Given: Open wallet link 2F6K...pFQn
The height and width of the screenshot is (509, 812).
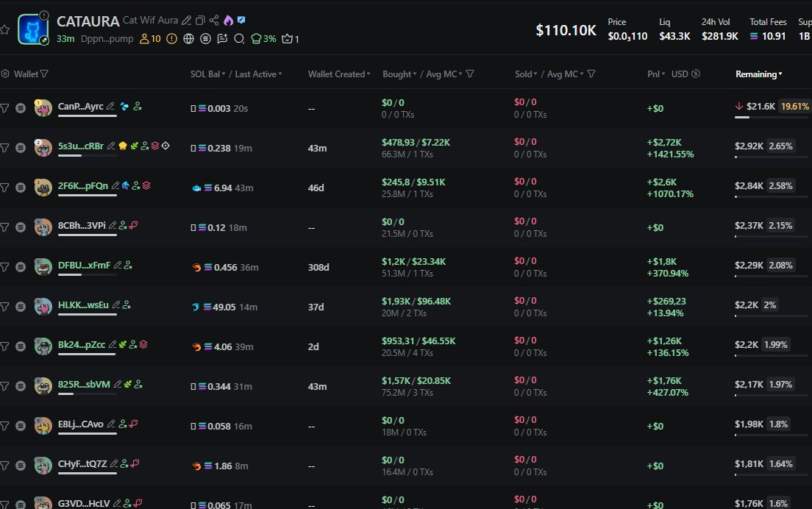Looking at the screenshot, I should 83,185.
